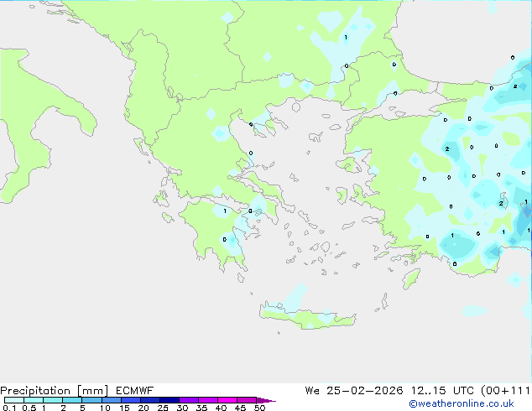The width and height of the screenshot is (532, 411).
Task: Click the '12..15 UTC' time text
Action: [442, 391]
